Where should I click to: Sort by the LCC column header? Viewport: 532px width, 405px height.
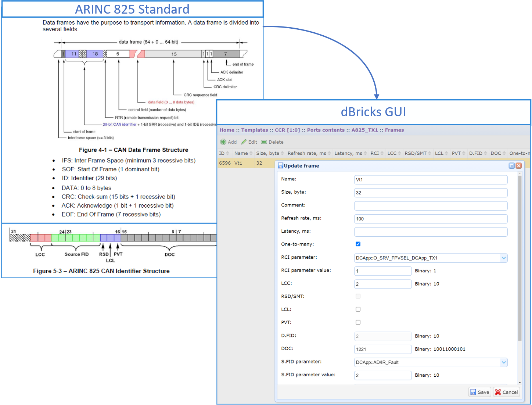click(394, 153)
